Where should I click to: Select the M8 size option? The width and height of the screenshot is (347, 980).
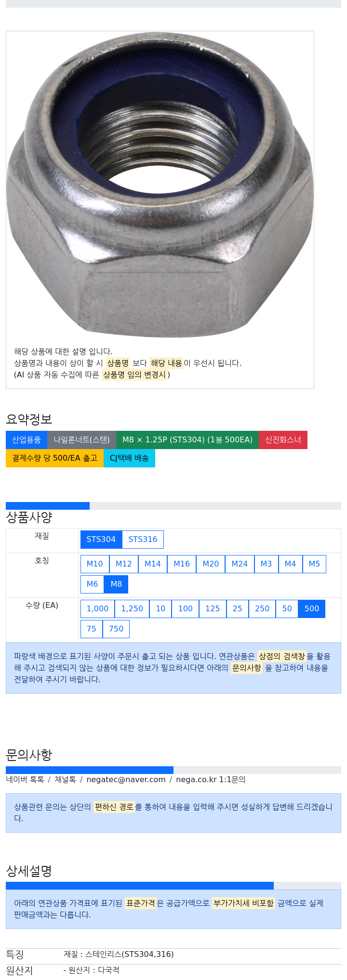pyautogui.click(x=116, y=584)
